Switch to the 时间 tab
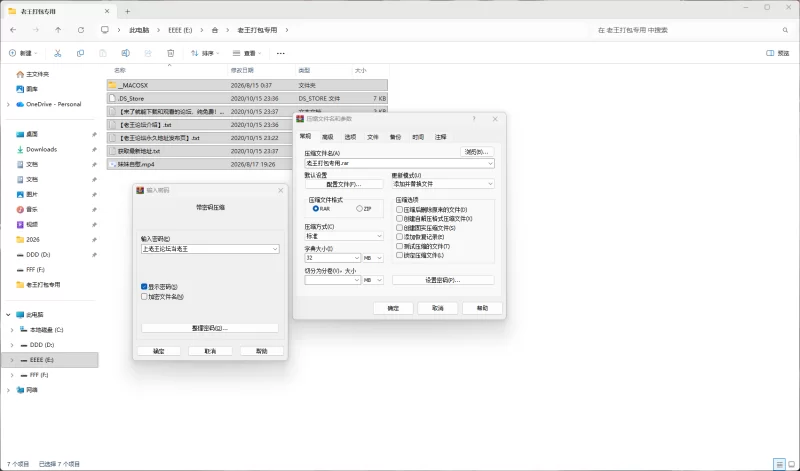Image resolution: width=800 pixels, height=471 pixels. 418,137
